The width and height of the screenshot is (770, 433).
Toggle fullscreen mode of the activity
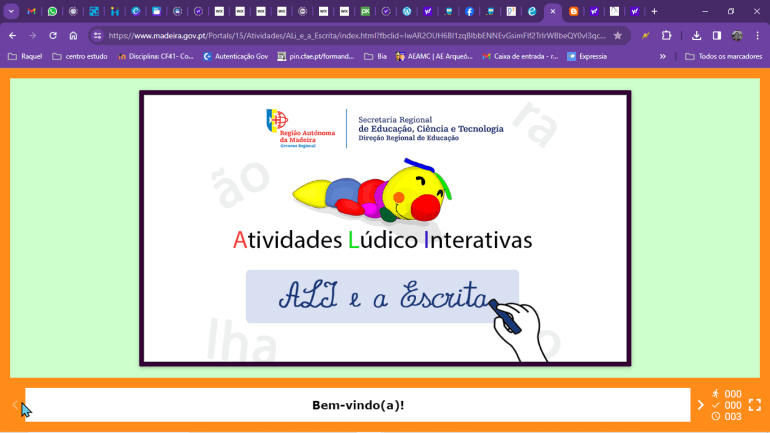pyautogui.click(x=755, y=405)
